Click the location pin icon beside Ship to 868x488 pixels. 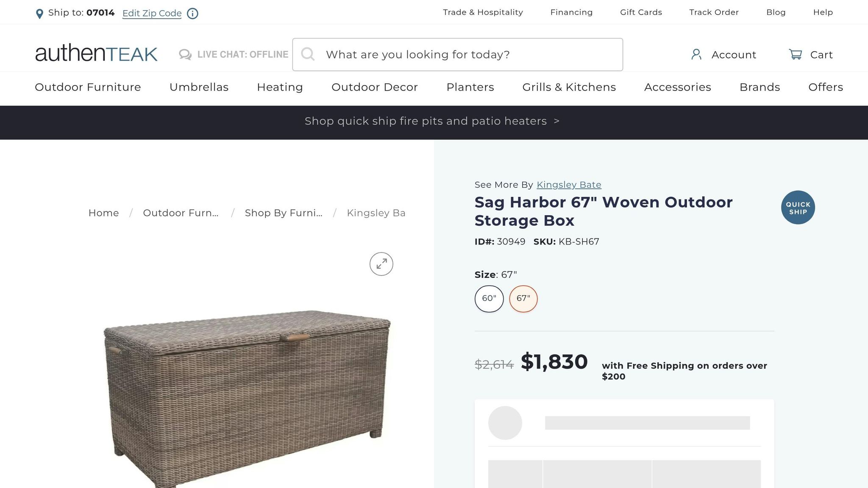(39, 14)
